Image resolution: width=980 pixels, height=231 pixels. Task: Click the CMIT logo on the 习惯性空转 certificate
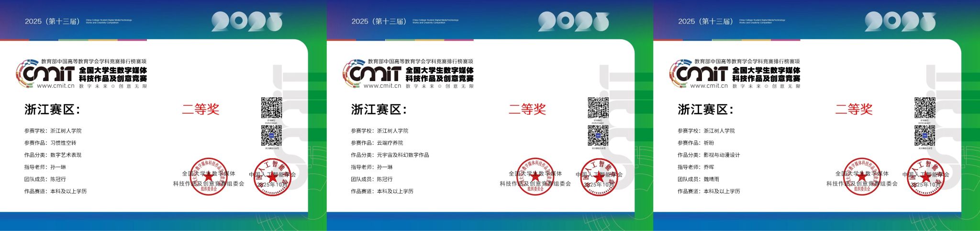pos(45,73)
